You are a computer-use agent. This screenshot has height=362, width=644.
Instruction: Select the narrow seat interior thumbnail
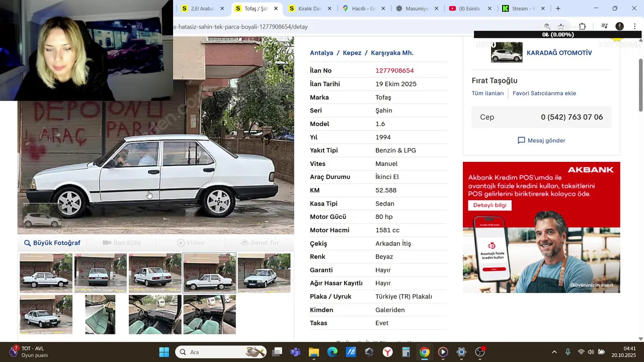pyautogui.click(x=100, y=315)
